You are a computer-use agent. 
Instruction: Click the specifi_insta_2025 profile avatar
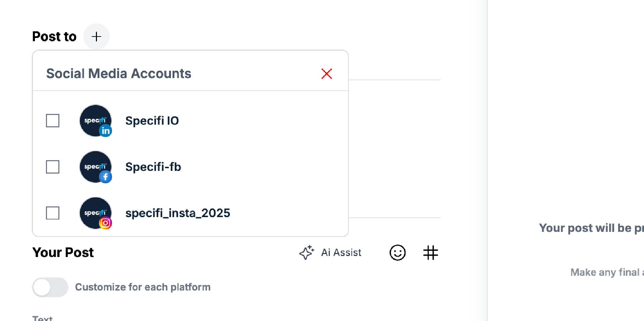point(95,213)
